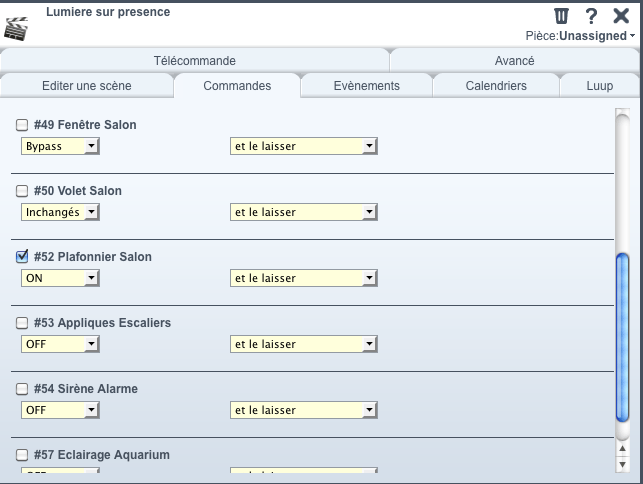Image resolution: width=643 pixels, height=484 pixels.
Task: Tick the #54 Sirène Alarme checkbox
Action: pyautogui.click(x=22, y=389)
